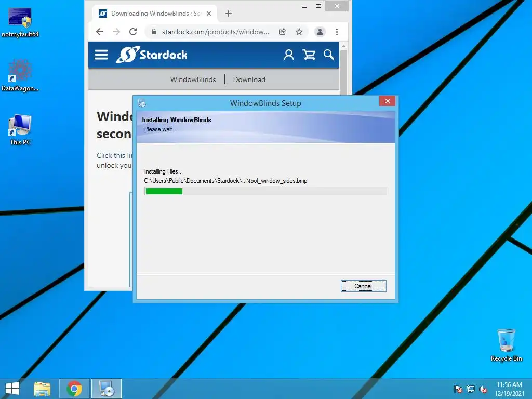Open the notmyfault64 desktop icon
Image resolution: width=532 pixels, height=399 pixels.
pos(20,22)
